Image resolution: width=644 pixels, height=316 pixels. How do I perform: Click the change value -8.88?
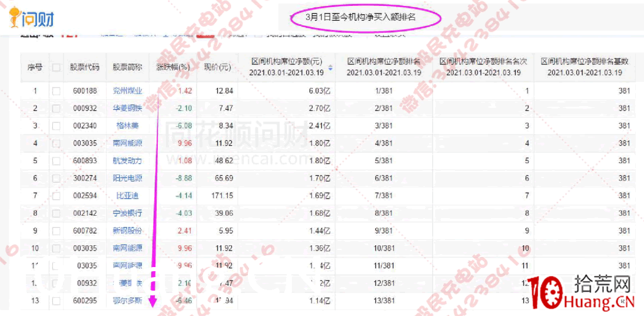point(183,178)
